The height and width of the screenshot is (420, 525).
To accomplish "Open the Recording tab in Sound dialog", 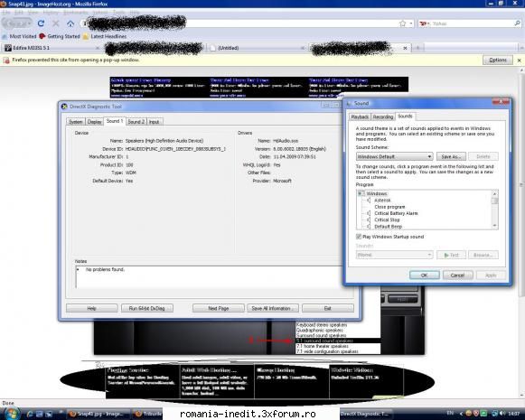I will click(383, 117).
